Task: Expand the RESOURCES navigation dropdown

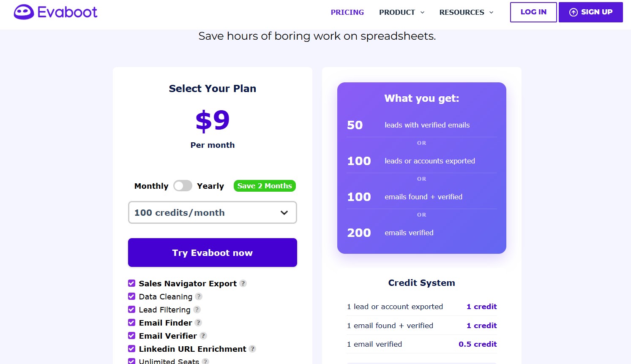Action: [466, 12]
